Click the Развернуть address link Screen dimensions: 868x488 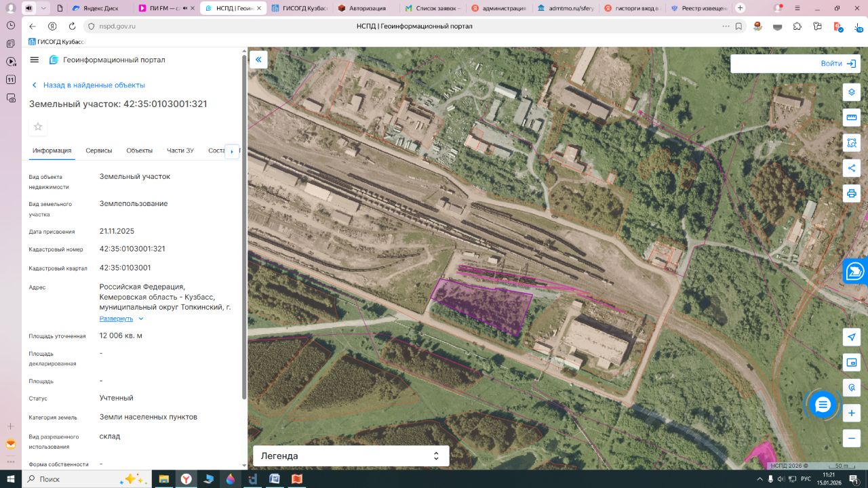[116, 319]
